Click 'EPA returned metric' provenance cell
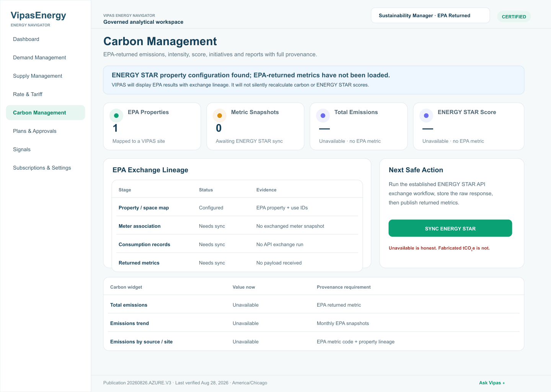Viewport: 551px width, 392px height. point(339,305)
